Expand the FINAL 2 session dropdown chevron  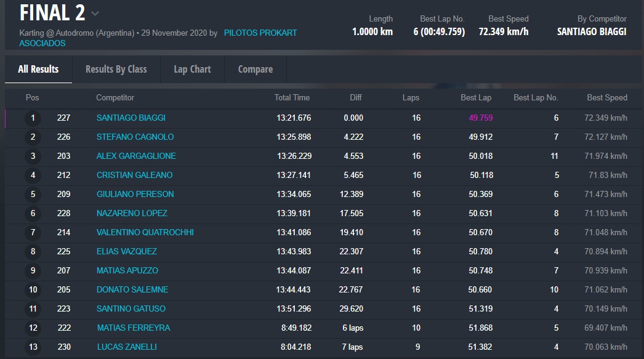point(95,14)
